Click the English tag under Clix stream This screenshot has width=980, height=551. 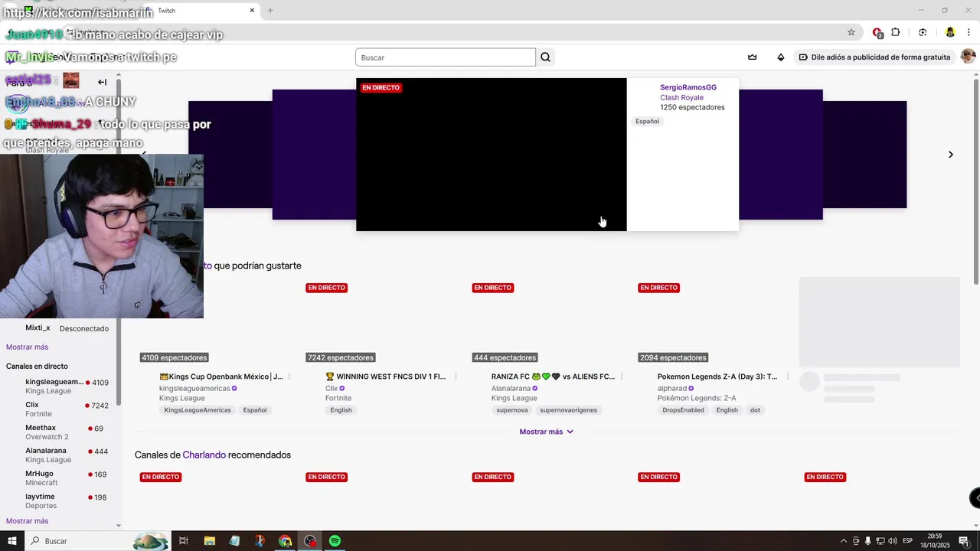click(341, 410)
